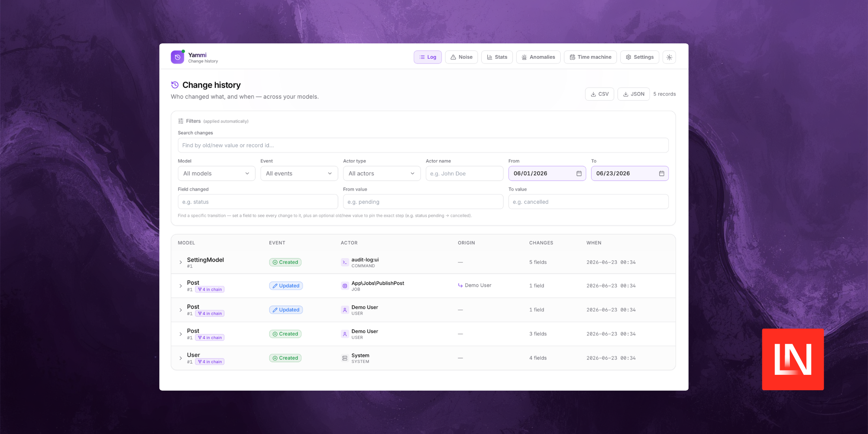Click the ACTOR column header
868x434 pixels.
coord(349,243)
